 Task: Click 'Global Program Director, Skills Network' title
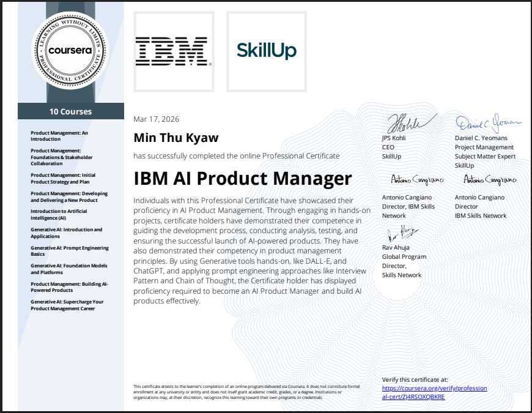[404, 266]
